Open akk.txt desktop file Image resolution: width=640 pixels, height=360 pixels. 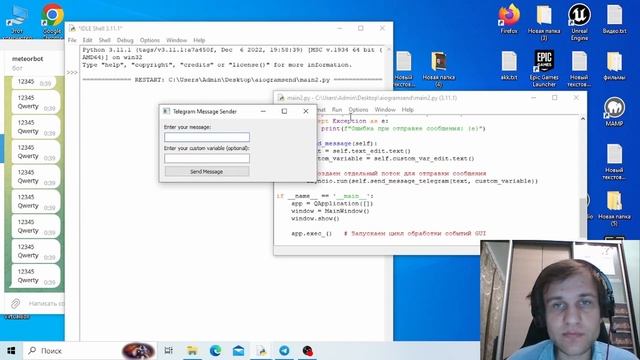509,65
